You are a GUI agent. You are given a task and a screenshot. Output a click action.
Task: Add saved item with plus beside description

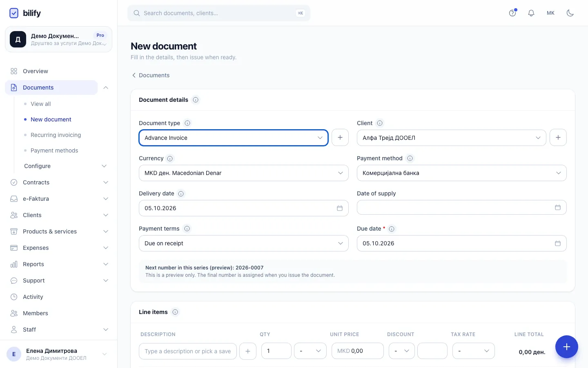coord(248,351)
